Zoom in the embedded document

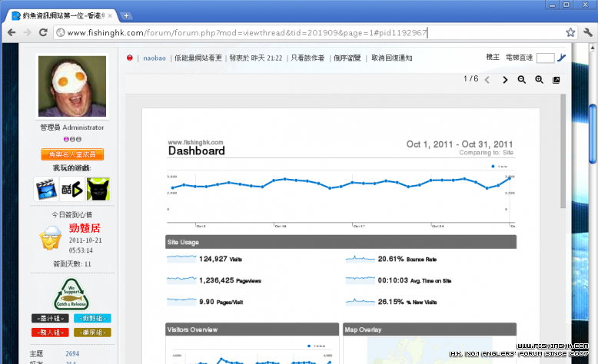539,79
